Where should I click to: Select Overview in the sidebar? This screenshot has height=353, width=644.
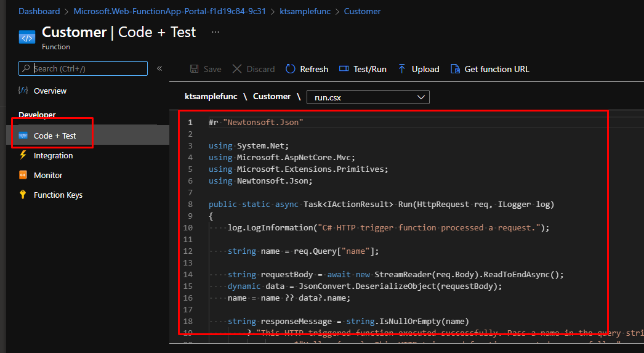coord(50,91)
